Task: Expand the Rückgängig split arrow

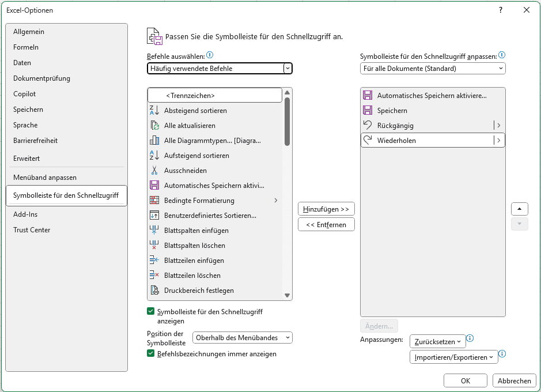Action: click(498, 125)
